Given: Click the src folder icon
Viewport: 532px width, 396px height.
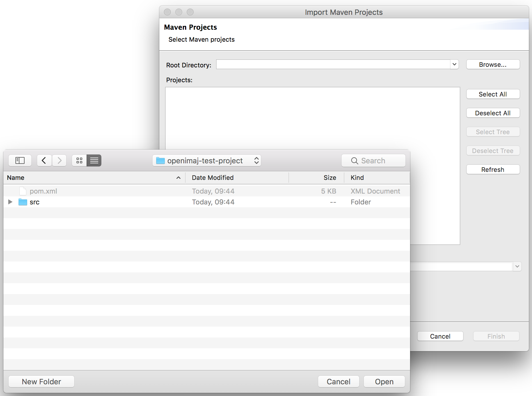Looking at the screenshot, I should 23,202.
